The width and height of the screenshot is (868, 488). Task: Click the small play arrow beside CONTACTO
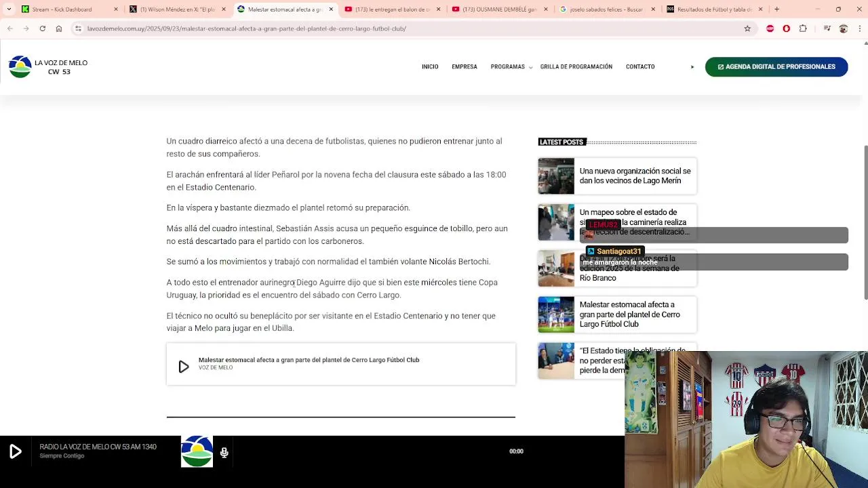coord(692,67)
